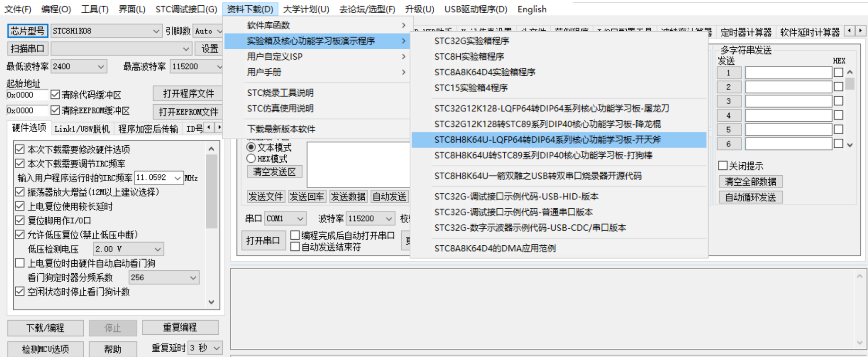Click the 芯片型号 button

(x=27, y=31)
